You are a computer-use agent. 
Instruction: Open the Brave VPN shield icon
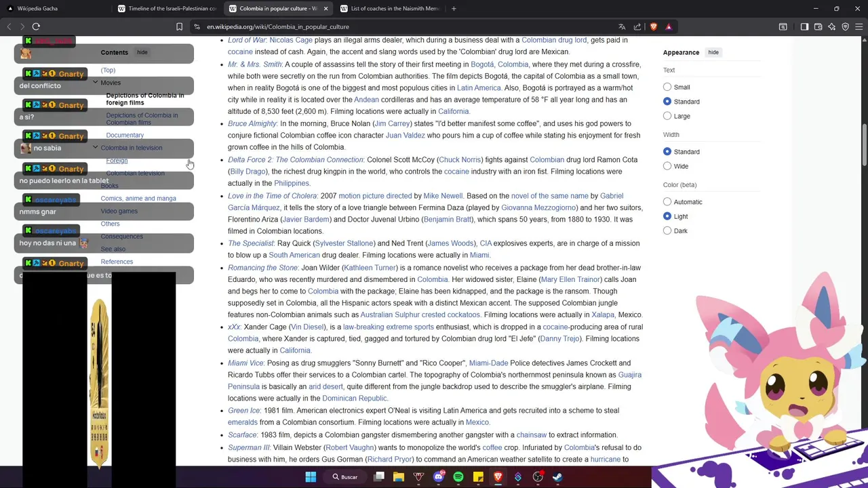coord(846,26)
